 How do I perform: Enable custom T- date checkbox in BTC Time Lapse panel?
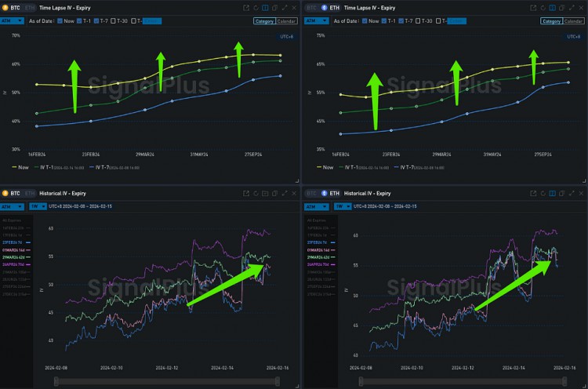[133, 21]
